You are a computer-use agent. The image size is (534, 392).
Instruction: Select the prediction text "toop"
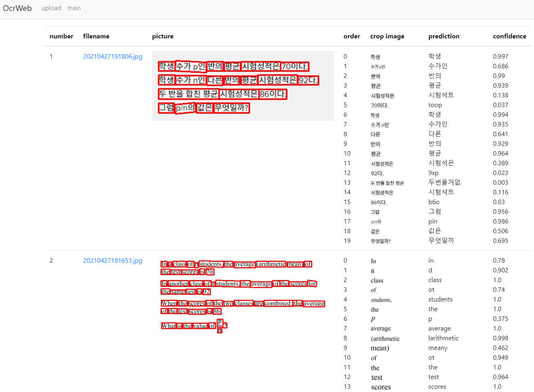(x=435, y=105)
